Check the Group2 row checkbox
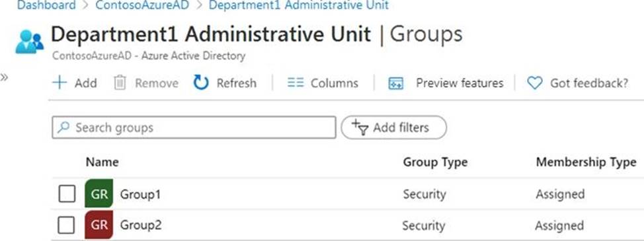This screenshot has height=241, width=644. pos(67,225)
